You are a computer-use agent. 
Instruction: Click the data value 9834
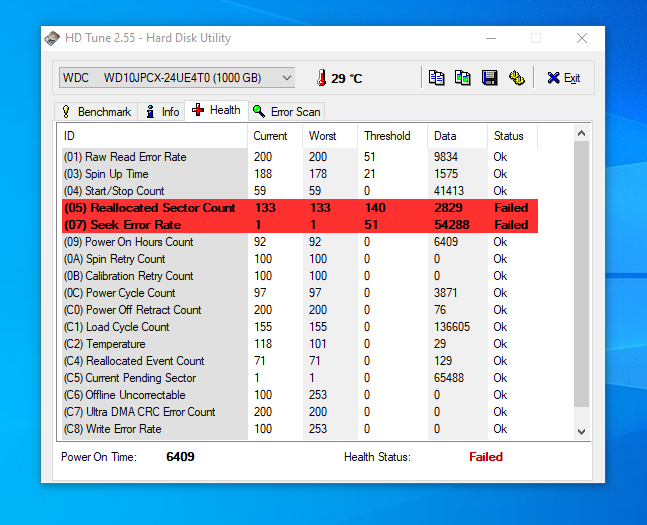coord(446,157)
